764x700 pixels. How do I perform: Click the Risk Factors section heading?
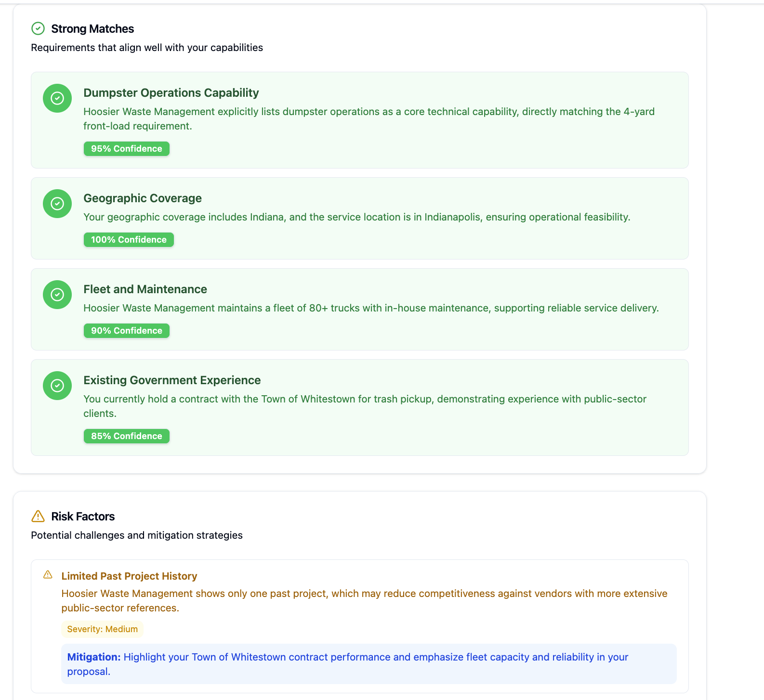83,517
